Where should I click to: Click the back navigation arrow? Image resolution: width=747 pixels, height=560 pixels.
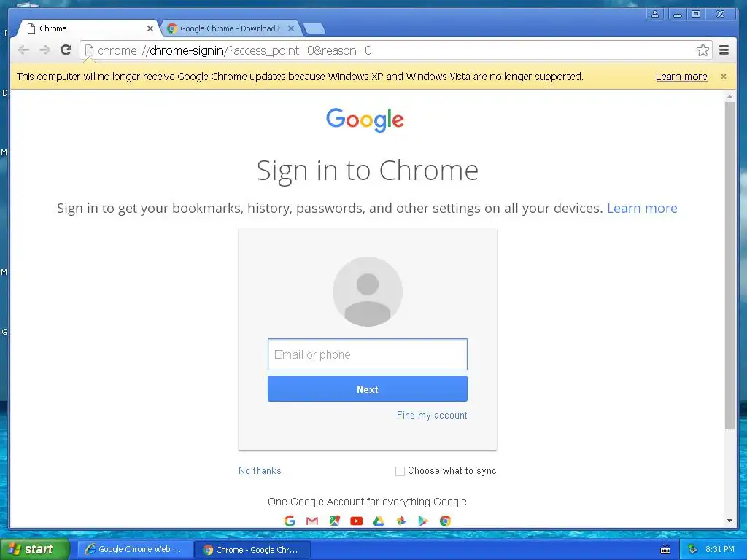(23, 50)
